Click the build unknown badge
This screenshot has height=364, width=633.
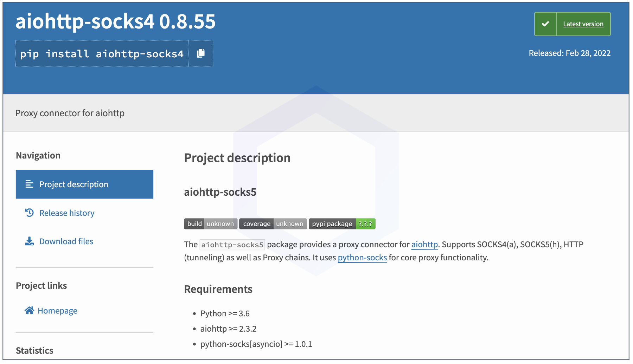coord(210,224)
